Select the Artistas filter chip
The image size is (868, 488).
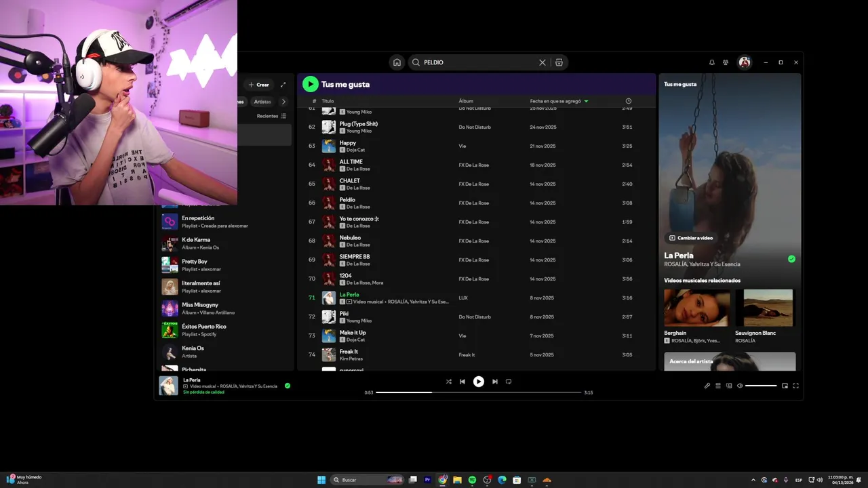coord(262,102)
